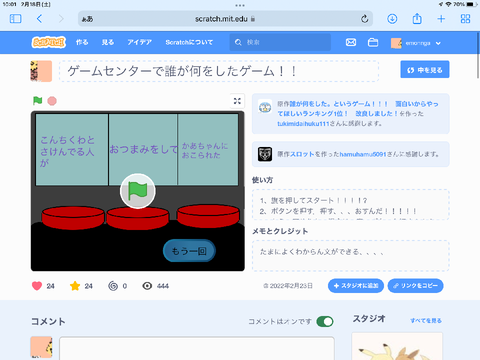Click スタジオに追加 button
The width and height of the screenshot is (480, 360).
(x=356, y=286)
